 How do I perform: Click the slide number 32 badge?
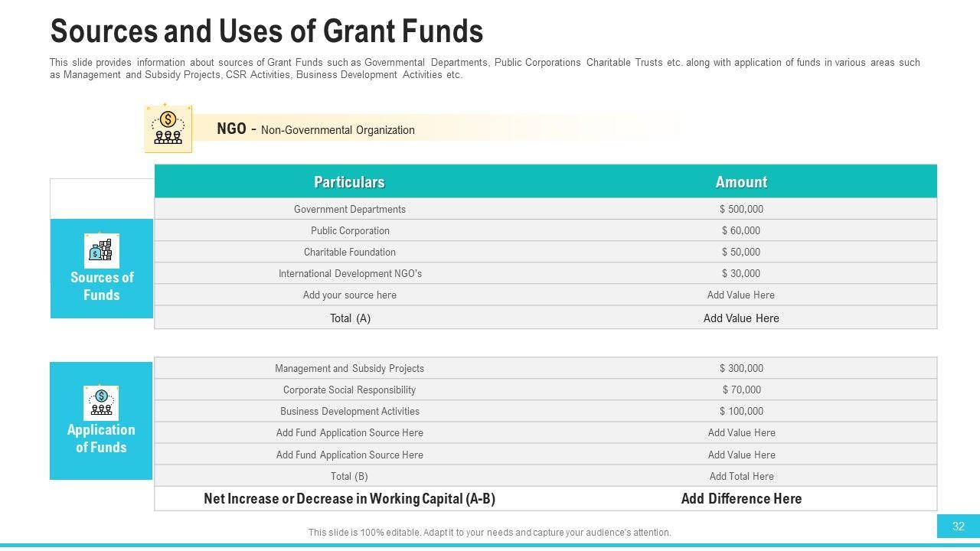coord(959,527)
